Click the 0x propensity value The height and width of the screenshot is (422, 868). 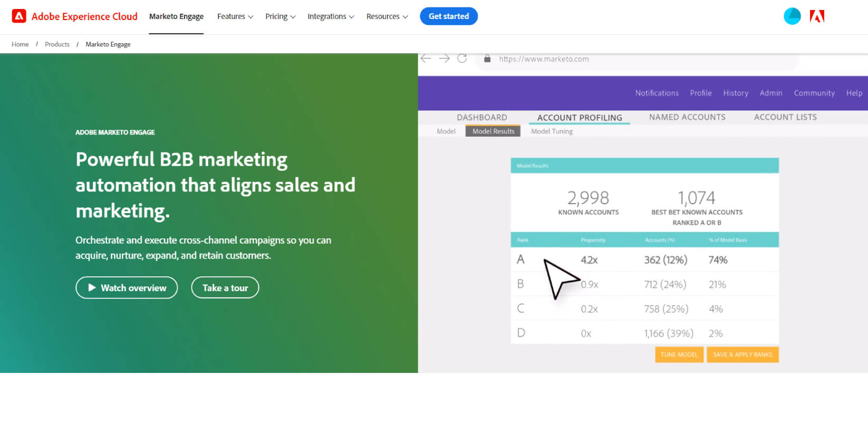coord(586,333)
